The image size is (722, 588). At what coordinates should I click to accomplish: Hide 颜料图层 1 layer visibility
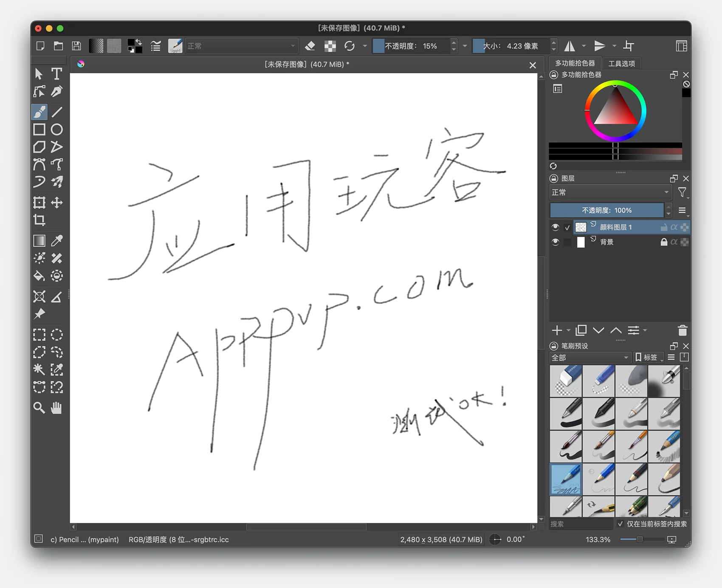555,227
